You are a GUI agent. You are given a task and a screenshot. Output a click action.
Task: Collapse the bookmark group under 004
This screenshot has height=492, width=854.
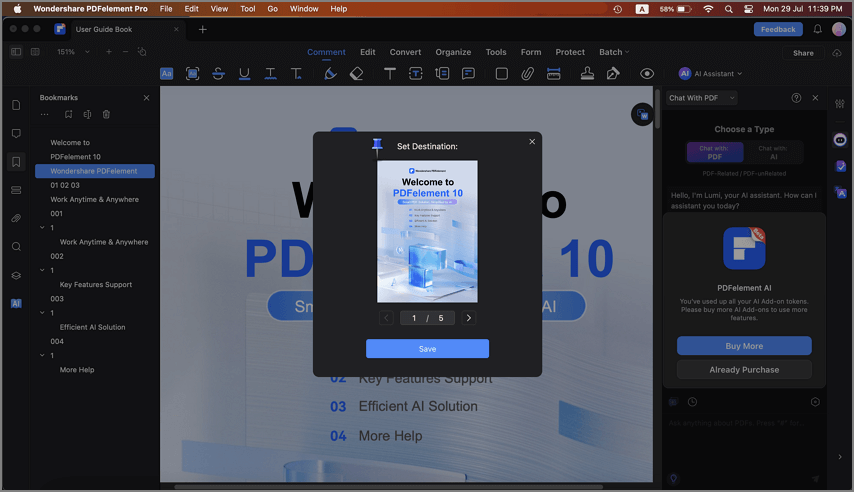pyautogui.click(x=42, y=355)
